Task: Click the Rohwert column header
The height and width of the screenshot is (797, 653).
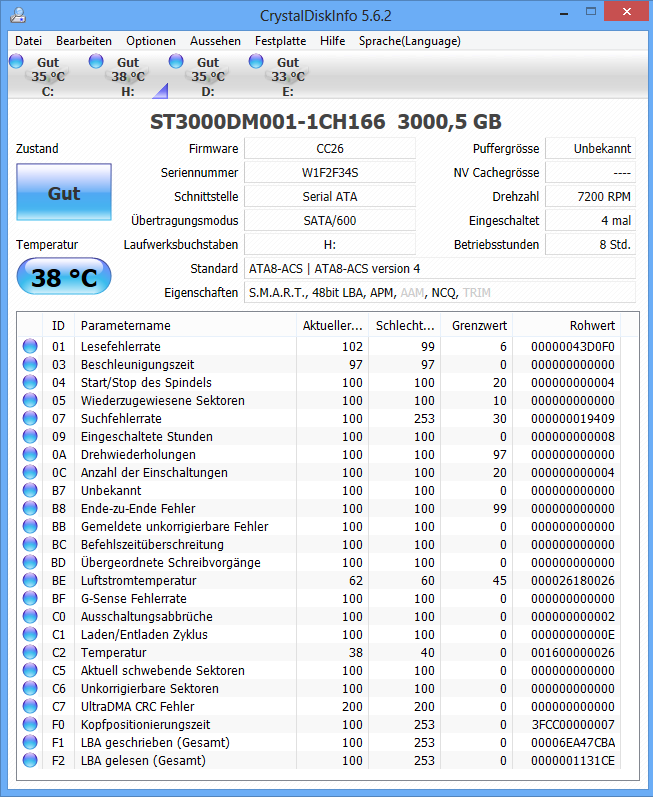Action: [x=567, y=325]
